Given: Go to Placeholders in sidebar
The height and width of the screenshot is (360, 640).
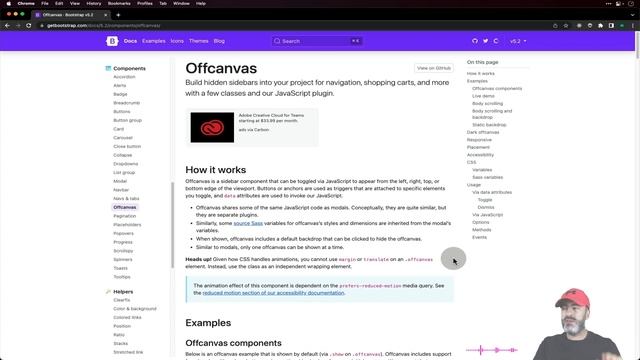Looking at the screenshot, I should [x=127, y=225].
